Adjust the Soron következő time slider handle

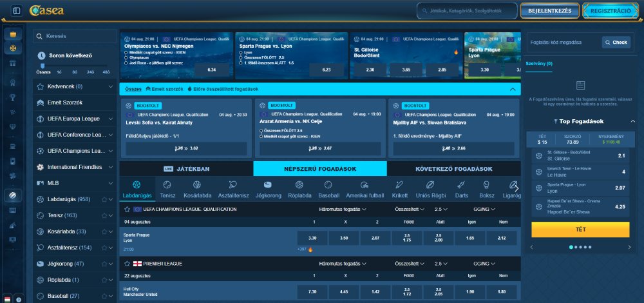click(42, 66)
